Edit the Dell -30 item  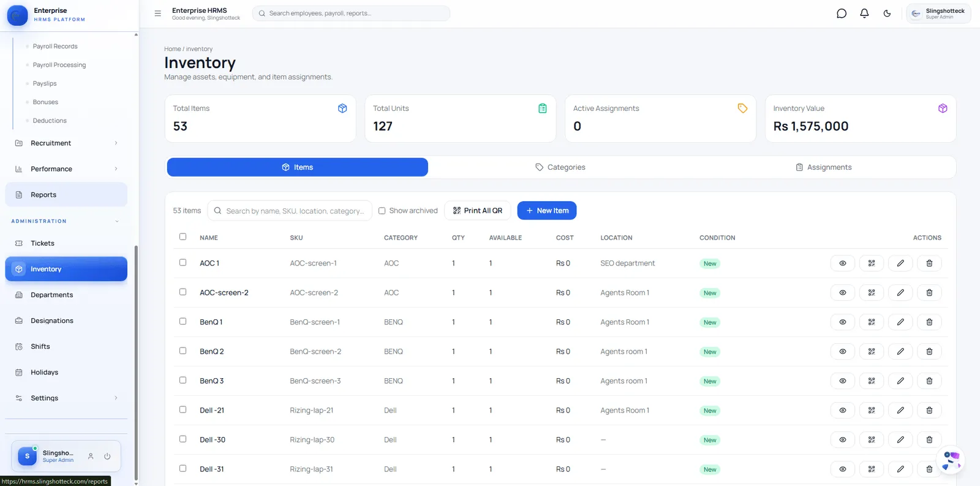pyautogui.click(x=900, y=440)
